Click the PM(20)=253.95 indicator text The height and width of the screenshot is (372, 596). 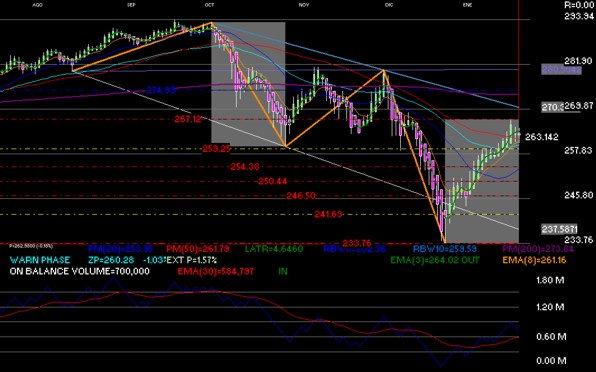point(120,249)
